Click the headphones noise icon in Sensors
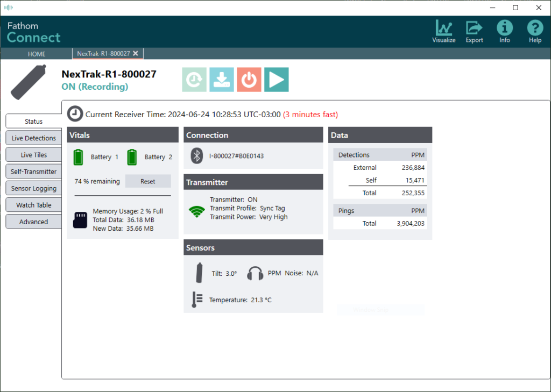 (255, 273)
